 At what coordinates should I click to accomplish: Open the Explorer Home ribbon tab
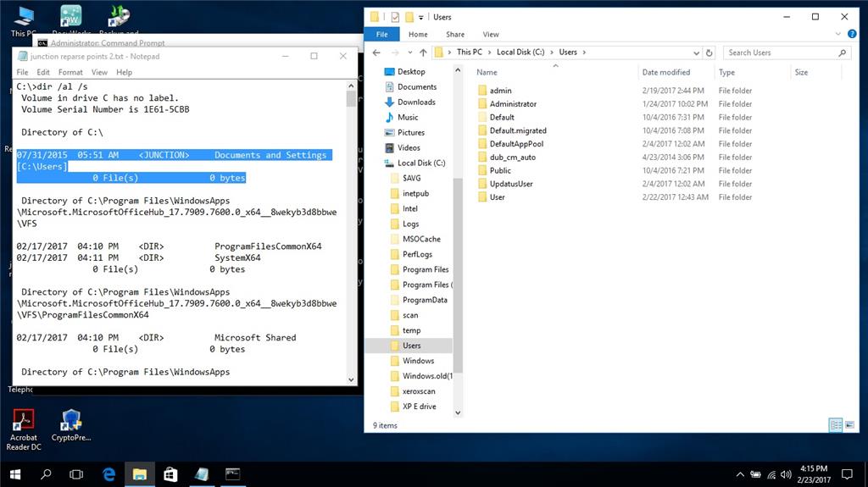click(x=418, y=35)
